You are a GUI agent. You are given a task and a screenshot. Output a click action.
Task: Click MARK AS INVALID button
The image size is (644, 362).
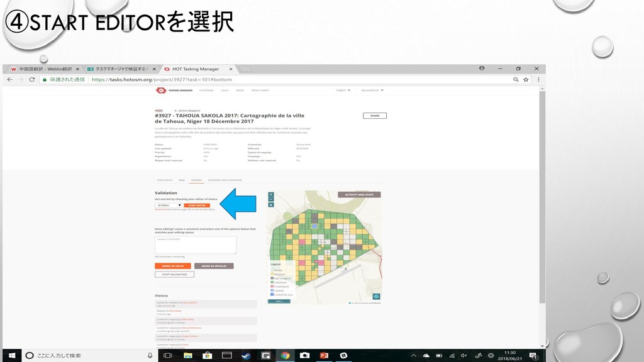point(214,266)
